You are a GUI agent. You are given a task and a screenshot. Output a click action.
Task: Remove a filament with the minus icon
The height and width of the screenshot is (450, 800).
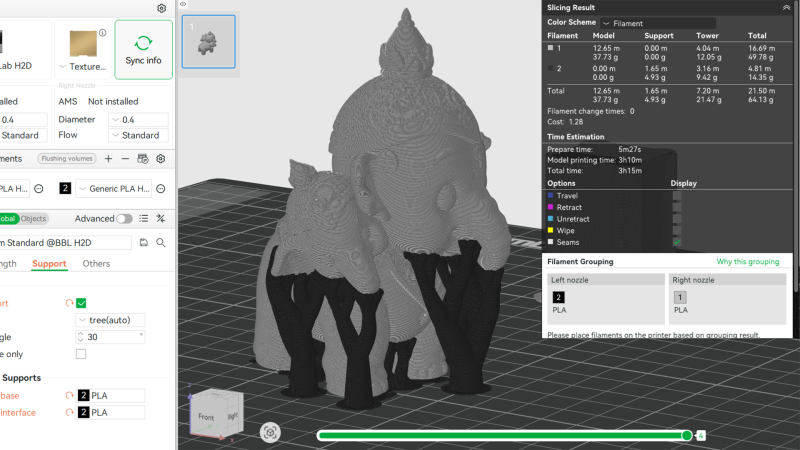pyautogui.click(x=125, y=158)
